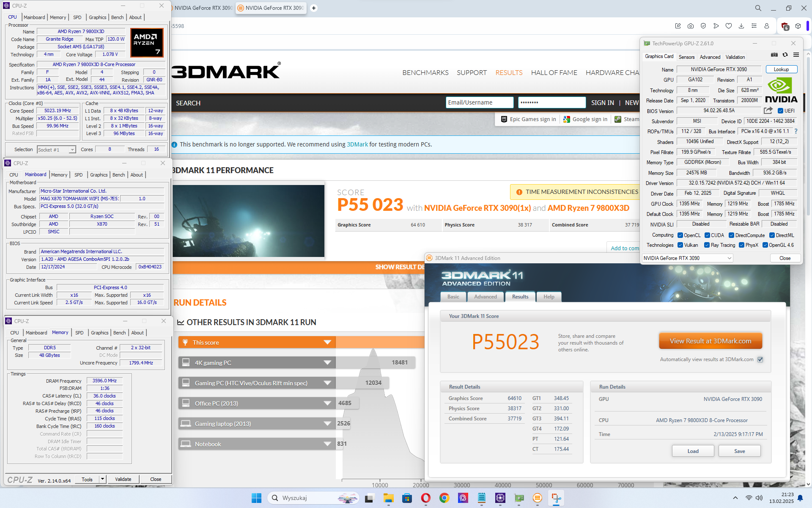Viewport: 812px width, 508px height.
Task: Click Load button in 3DMark 11 Run Details
Action: (693, 451)
